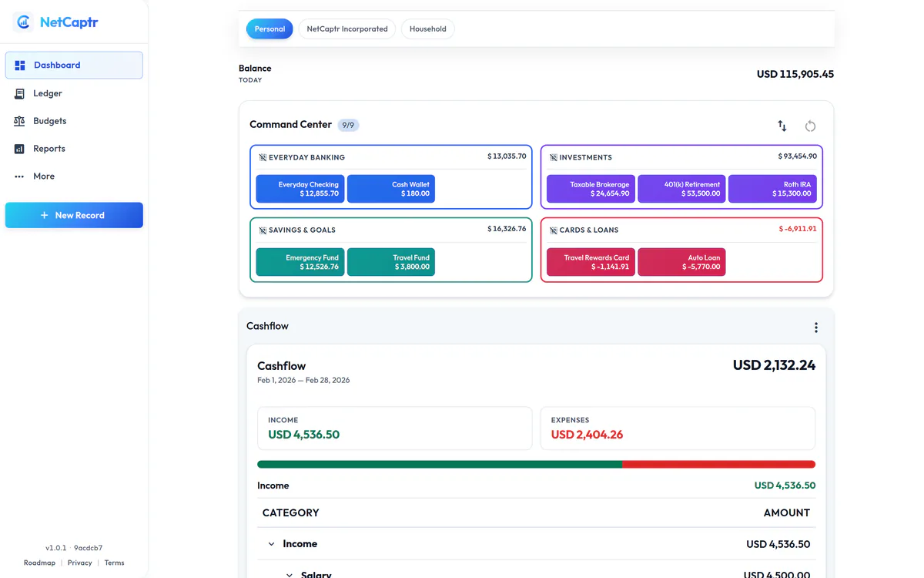The height and width of the screenshot is (578, 924).
Task: Select the 401(k) Retirement account tile
Action: click(x=681, y=189)
